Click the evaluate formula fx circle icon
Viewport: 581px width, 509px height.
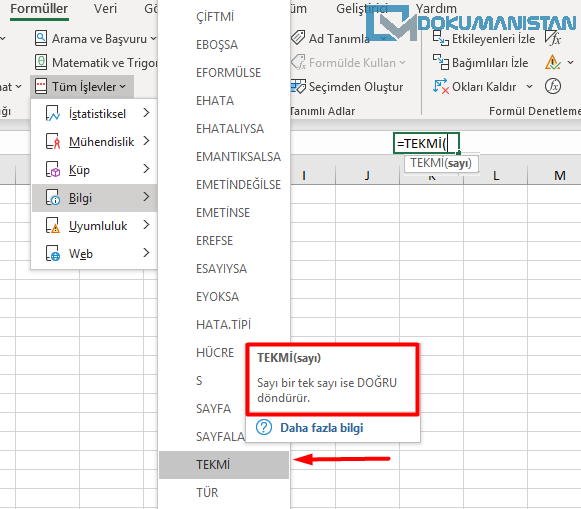tap(553, 86)
